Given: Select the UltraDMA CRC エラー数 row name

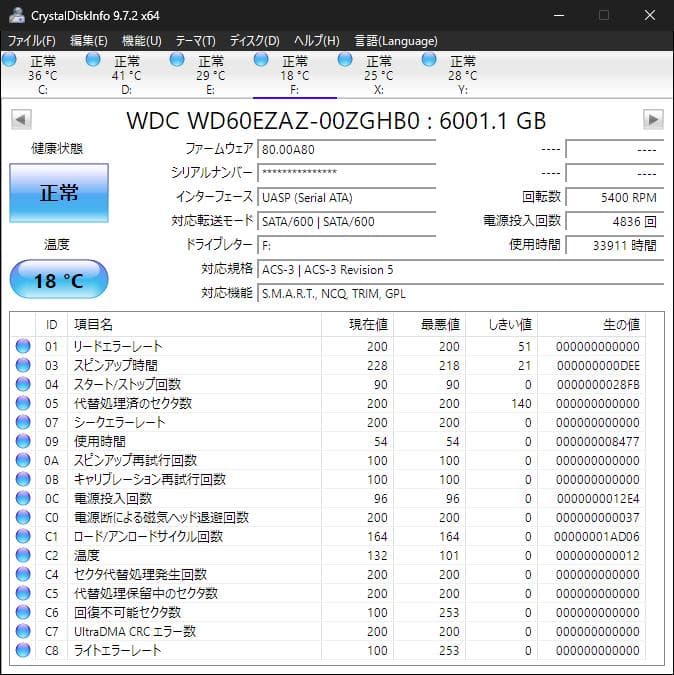Looking at the screenshot, I should point(135,632).
